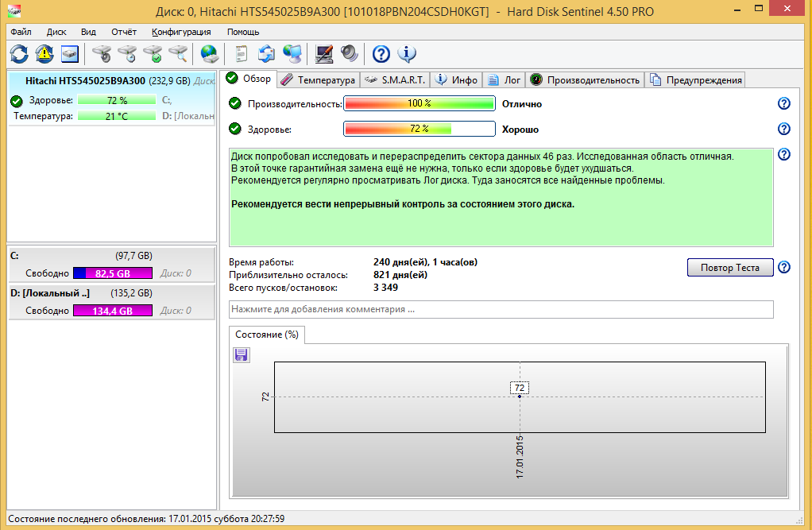
Task: Click the Повтор Теста button
Action: (x=730, y=268)
